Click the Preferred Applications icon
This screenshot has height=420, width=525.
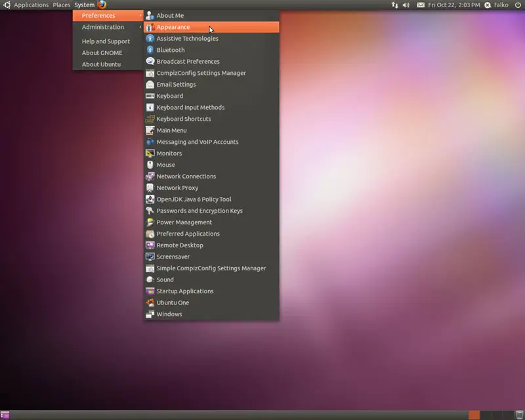(150, 234)
